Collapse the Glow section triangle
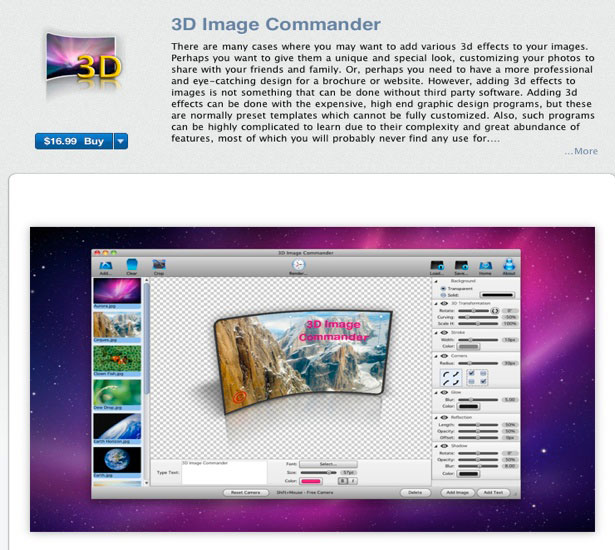Screen dimensions: 615x550 click(436, 393)
